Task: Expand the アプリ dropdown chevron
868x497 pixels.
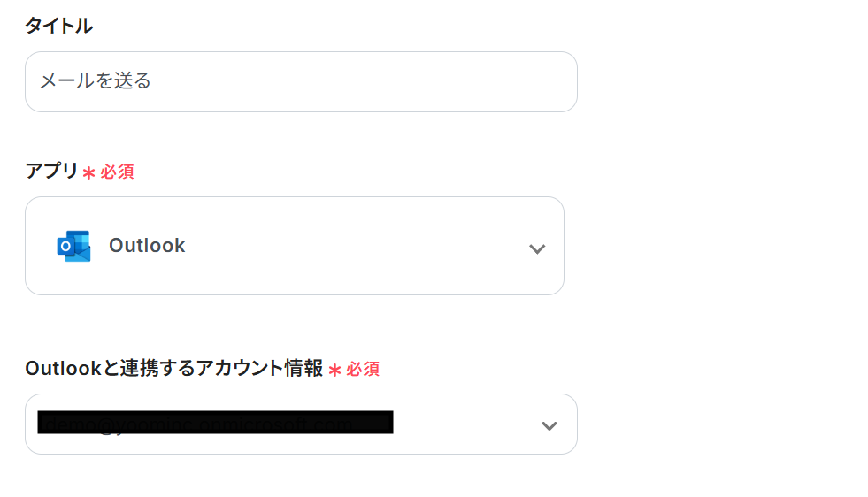Action: pyautogui.click(x=536, y=248)
